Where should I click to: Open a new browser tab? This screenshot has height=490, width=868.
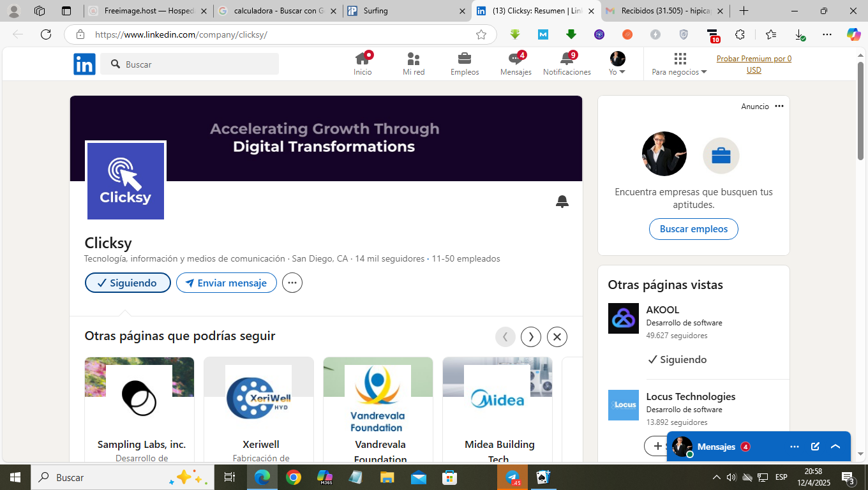click(x=744, y=11)
